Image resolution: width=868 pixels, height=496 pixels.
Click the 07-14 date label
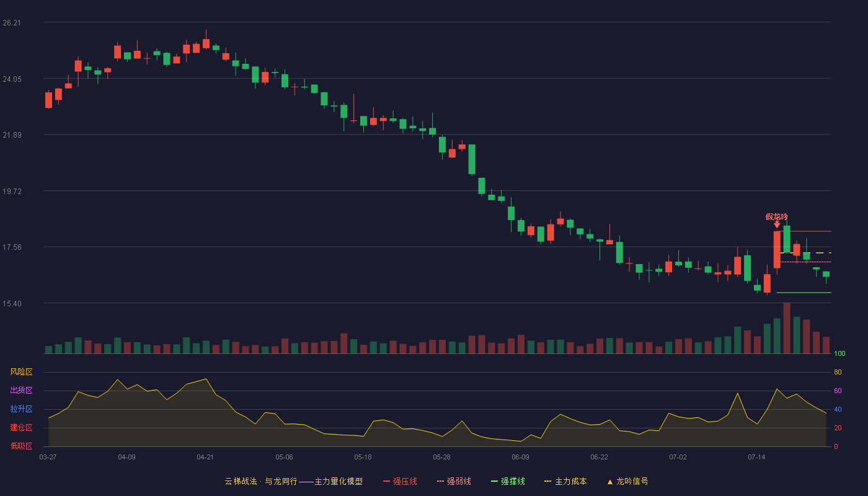click(x=756, y=457)
